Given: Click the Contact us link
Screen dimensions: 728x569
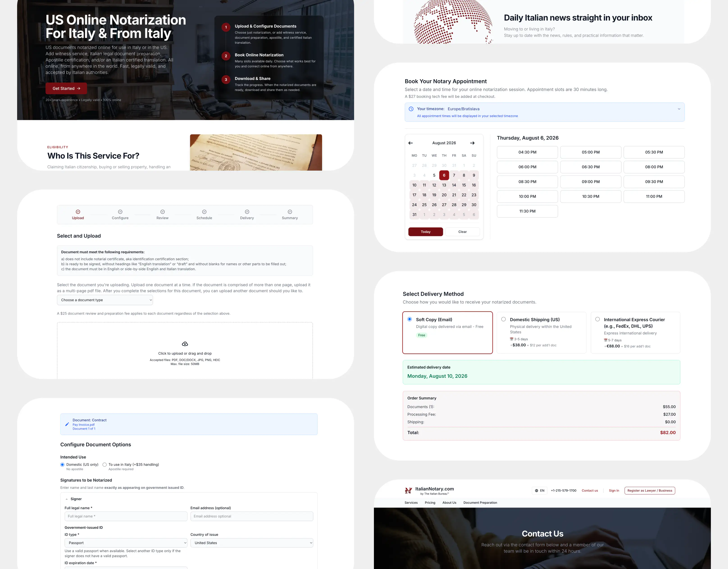Looking at the screenshot, I should click(x=590, y=491).
